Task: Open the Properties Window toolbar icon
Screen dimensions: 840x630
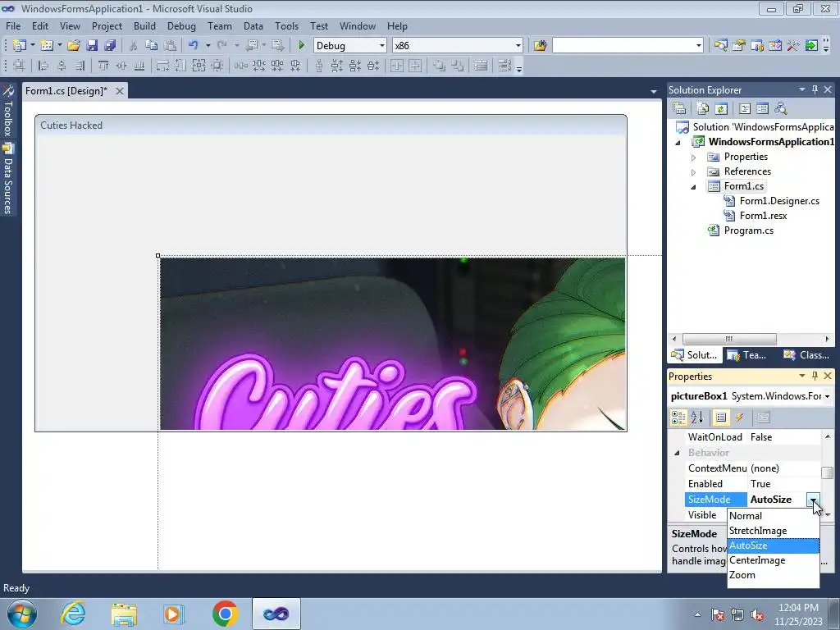Action: 739,46
